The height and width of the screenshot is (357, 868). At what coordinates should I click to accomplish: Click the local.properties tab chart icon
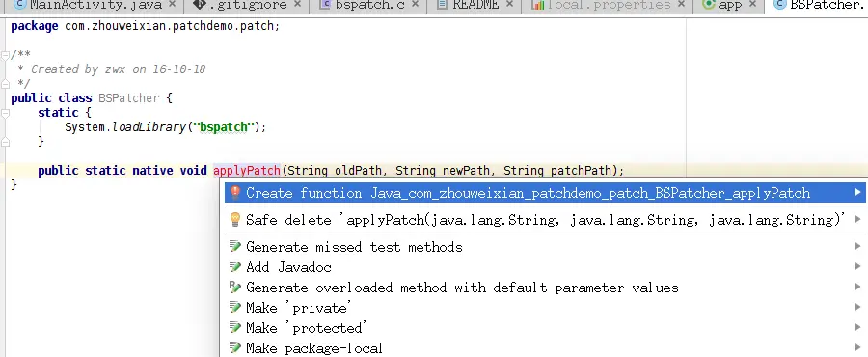click(x=537, y=5)
